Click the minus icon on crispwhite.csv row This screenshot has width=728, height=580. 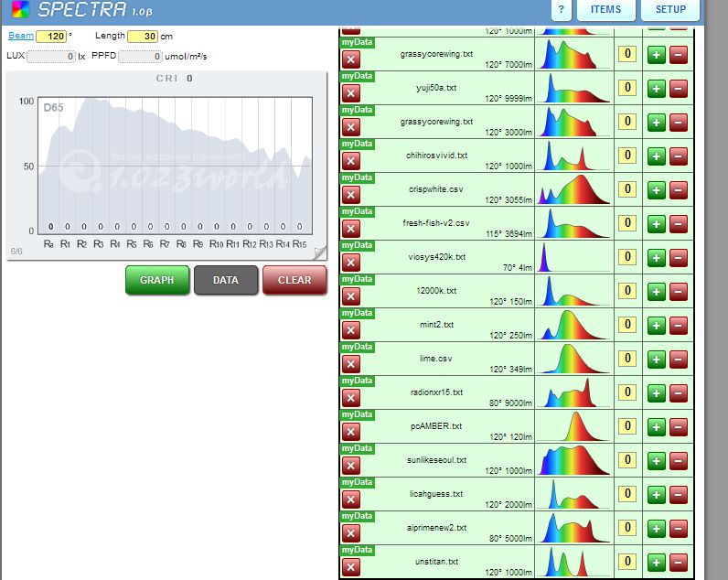679,190
